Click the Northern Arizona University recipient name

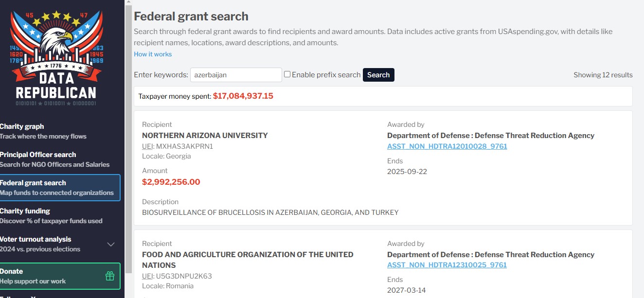click(x=205, y=136)
